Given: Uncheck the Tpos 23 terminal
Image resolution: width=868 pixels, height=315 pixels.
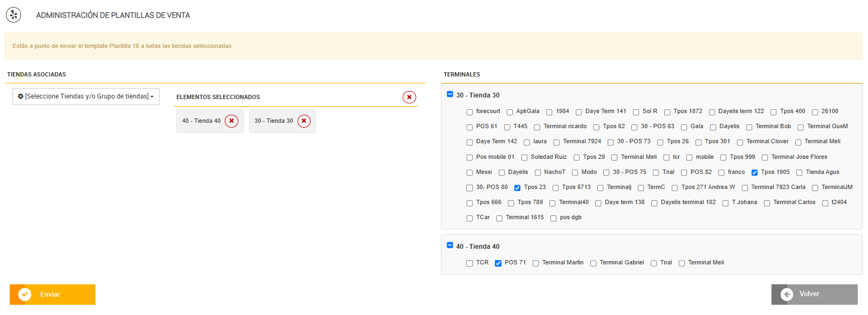Looking at the screenshot, I should tap(518, 188).
